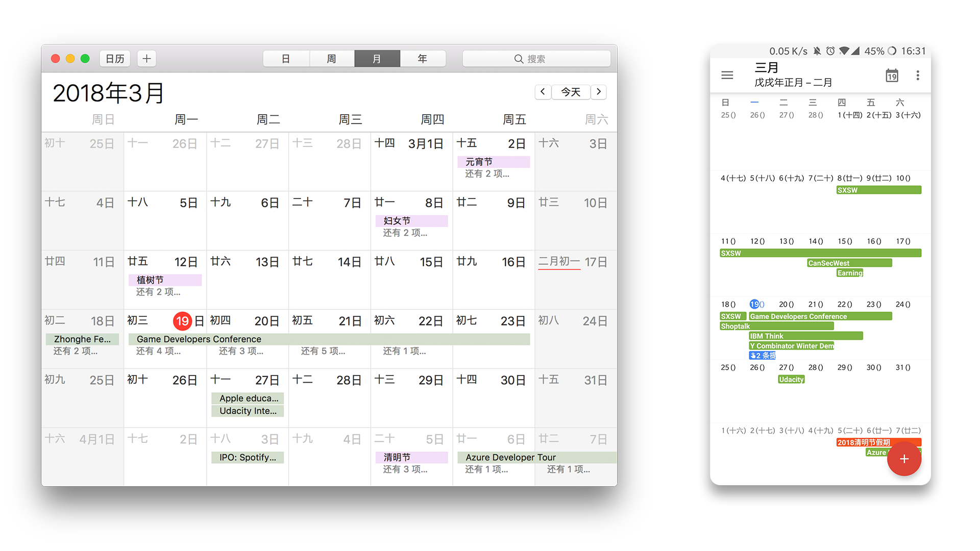Open the Shoptalk event on phone
This screenshot has width=980, height=551.
pyautogui.click(x=777, y=326)
